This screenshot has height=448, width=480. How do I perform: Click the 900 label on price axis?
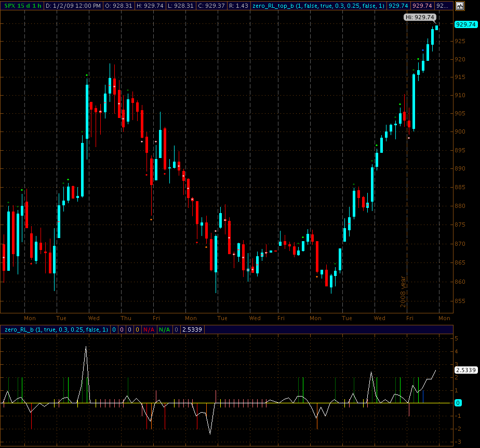pyautogui.click(x=460, y=132)
